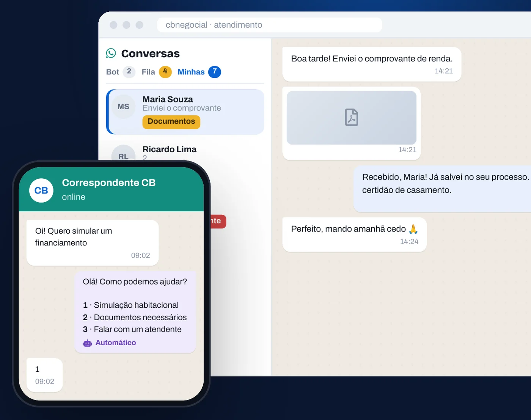Click the Fila count badge showing 4

[x=165, y=72]
